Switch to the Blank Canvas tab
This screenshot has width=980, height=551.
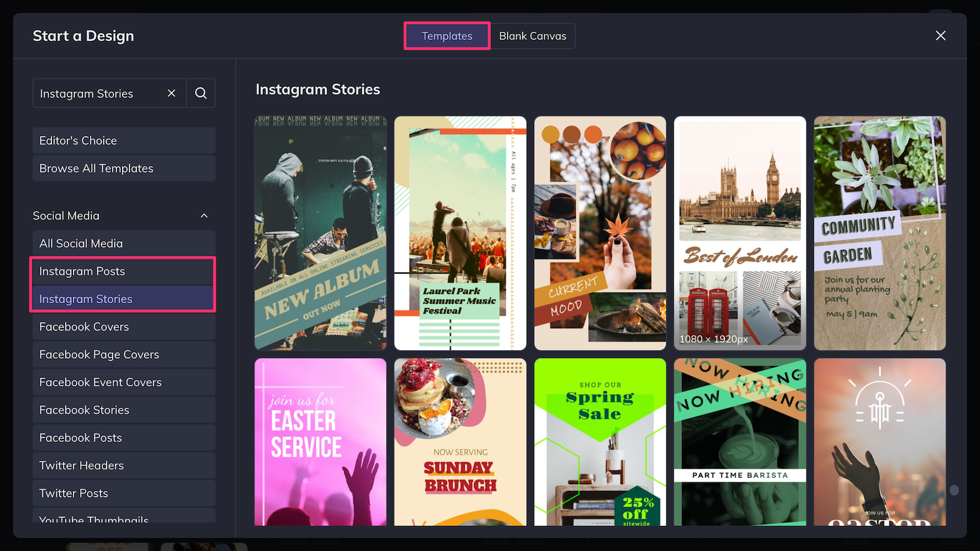click(x=532, y=36)
